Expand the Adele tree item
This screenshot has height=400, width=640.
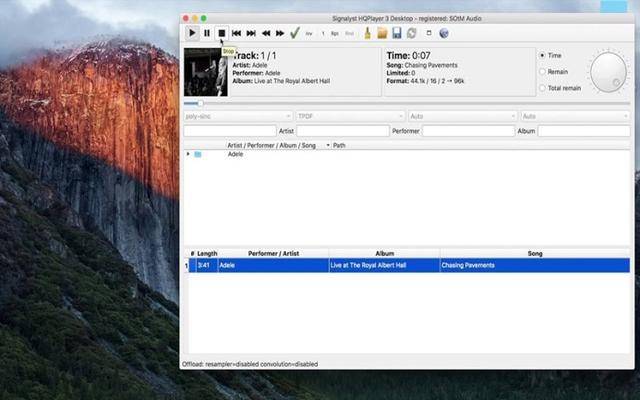(188, 154)
